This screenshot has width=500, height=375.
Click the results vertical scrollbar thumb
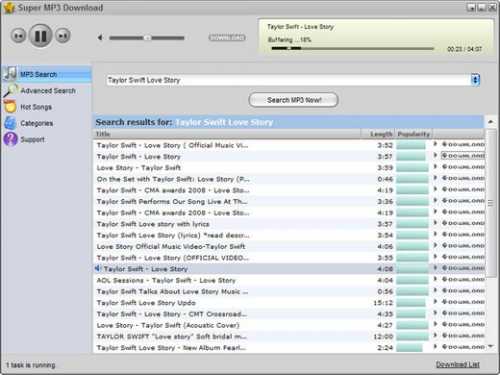point(490,203)
